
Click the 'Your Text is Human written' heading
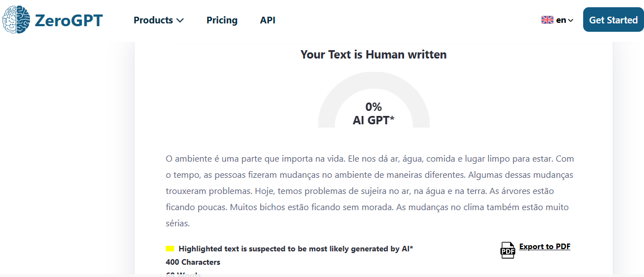[373, 55]
